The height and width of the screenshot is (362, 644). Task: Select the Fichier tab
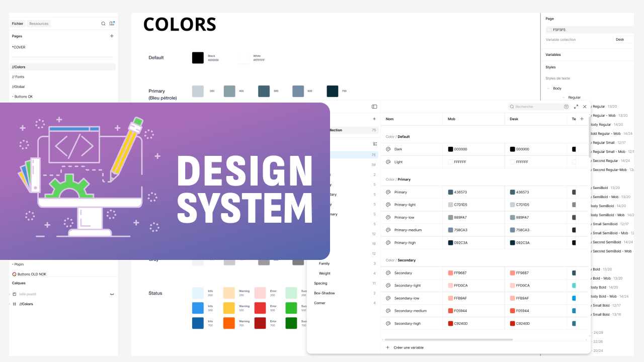[18, 24]
